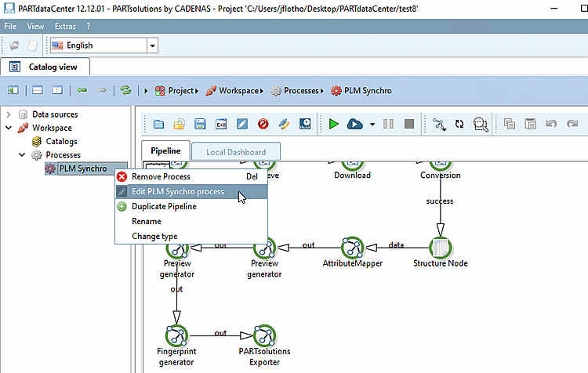Expand the Data sources tree node
Viewport: 588px width, 373px height.
click(9, 114)
